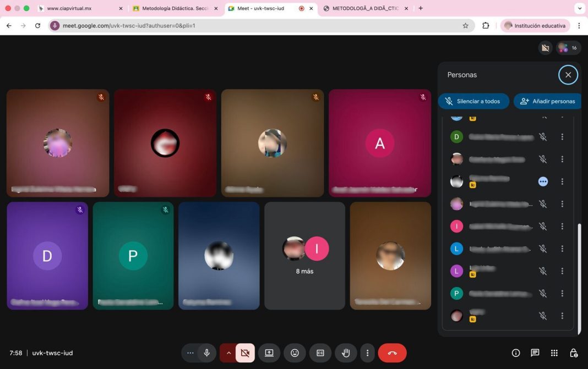
Task: Click the raise hand icon
Action: click(x=346, y=353)
